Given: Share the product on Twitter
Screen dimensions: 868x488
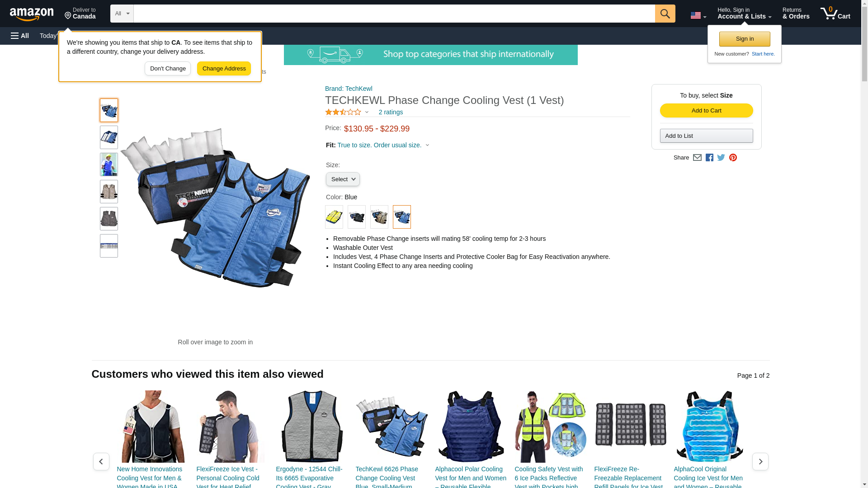Looking at the screenshot, I should (x=721, y=158).
